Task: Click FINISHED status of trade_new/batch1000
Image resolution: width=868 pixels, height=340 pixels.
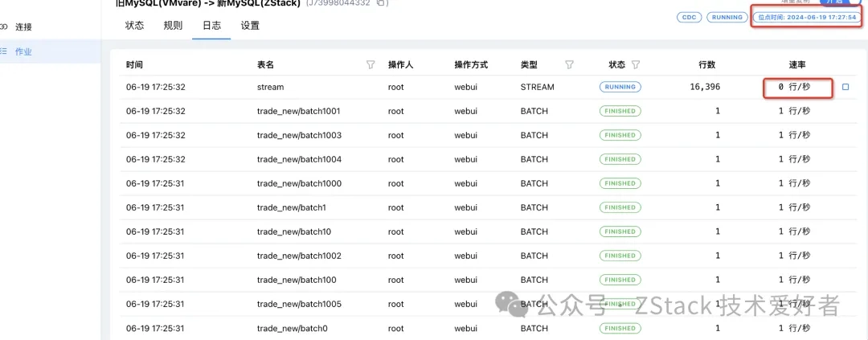Action: click(620, 183)
